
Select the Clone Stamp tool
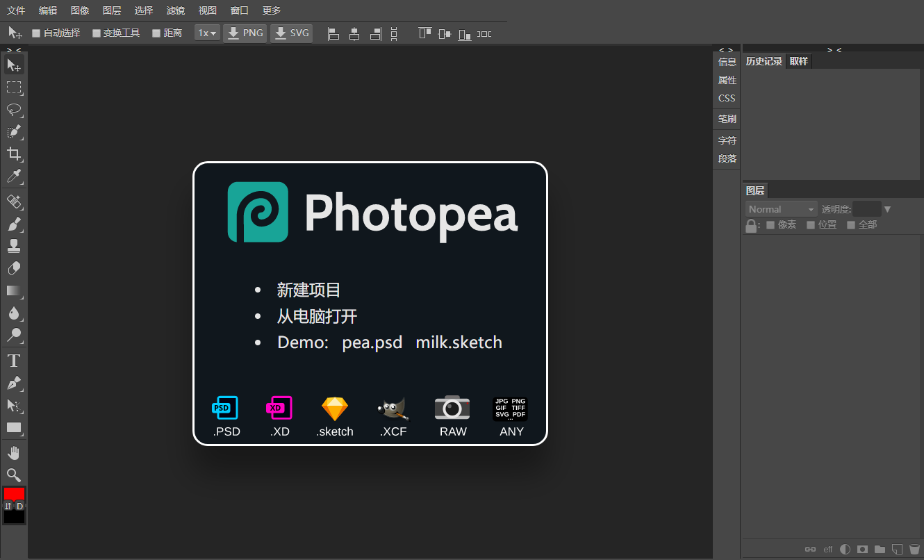point(14,245)
